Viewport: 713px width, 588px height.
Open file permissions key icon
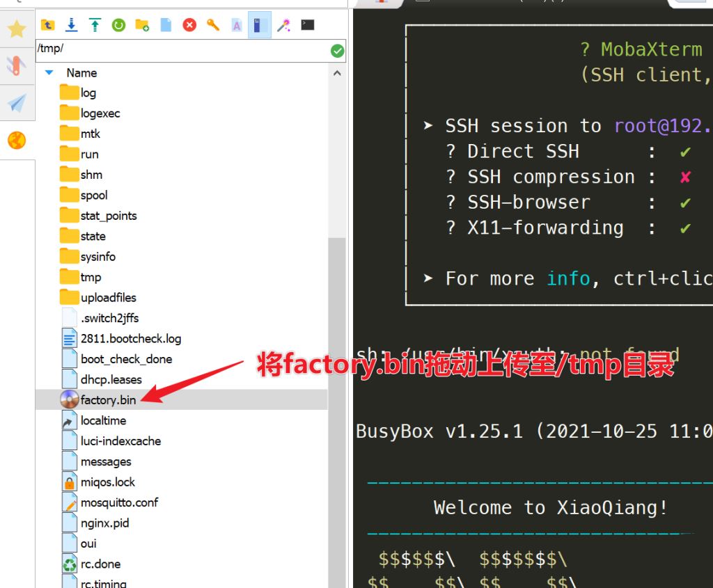[x=213, y=24]
